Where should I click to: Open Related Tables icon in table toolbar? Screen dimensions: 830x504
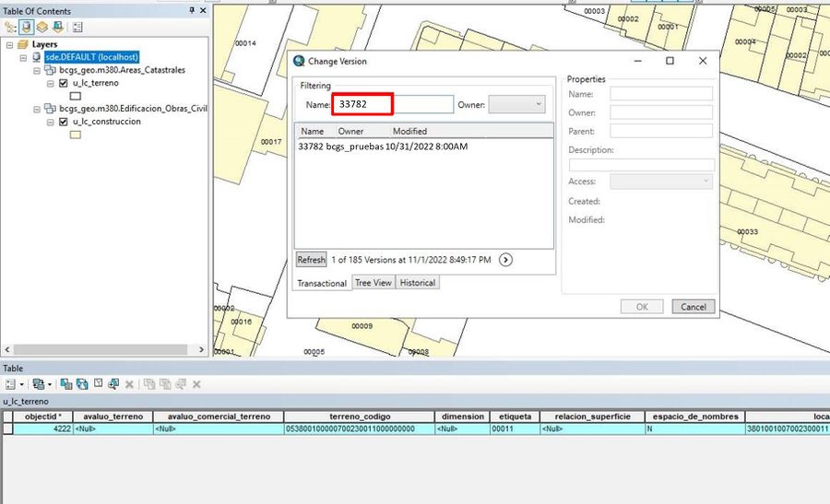point(39,384)
